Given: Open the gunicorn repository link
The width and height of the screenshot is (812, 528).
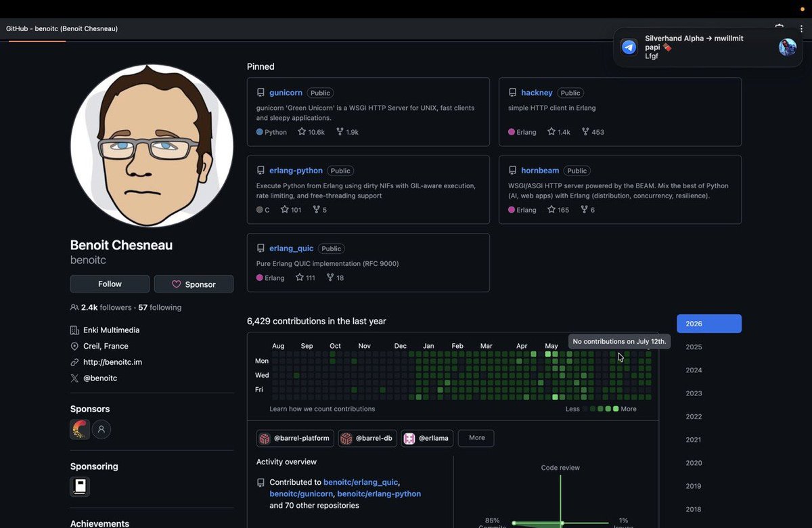Looking at the screenshot, I should click(286, 93).
